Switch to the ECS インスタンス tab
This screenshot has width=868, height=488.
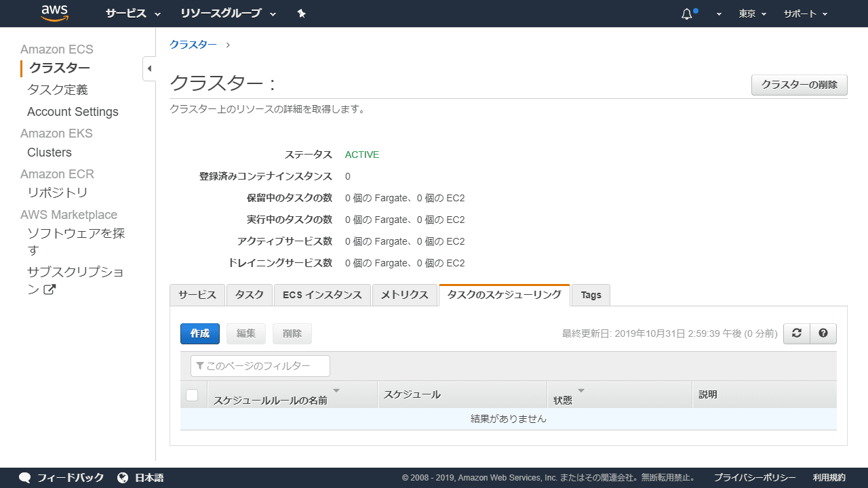coord(322,295)
